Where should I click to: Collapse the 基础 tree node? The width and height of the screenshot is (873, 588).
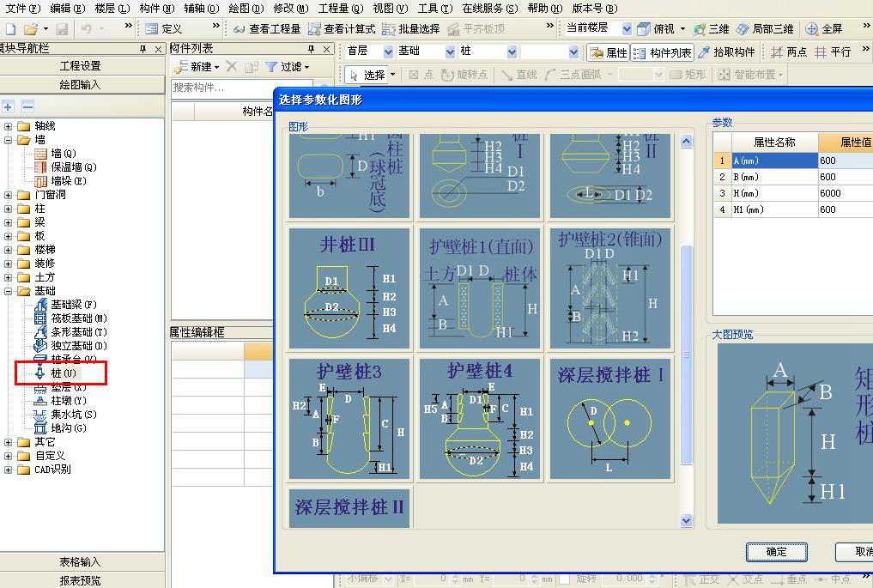click(8, 291)
